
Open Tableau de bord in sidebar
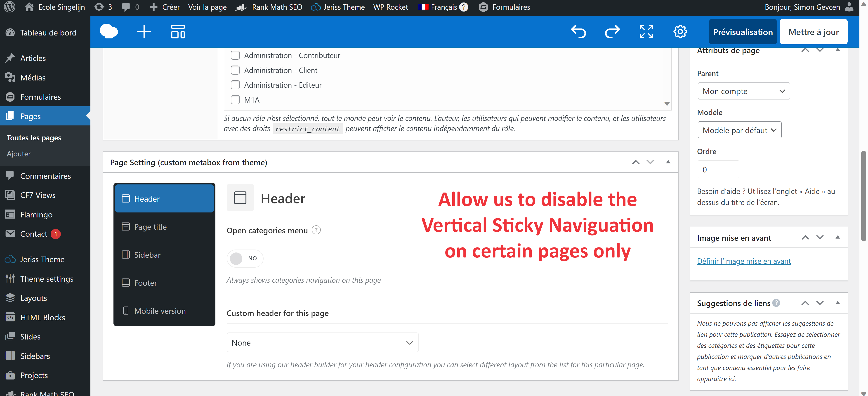[x=45, y=33]
